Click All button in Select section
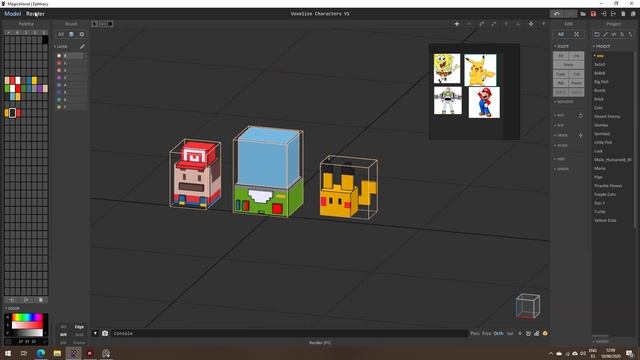This screenshot has height=360, width=640. [561, 56]
